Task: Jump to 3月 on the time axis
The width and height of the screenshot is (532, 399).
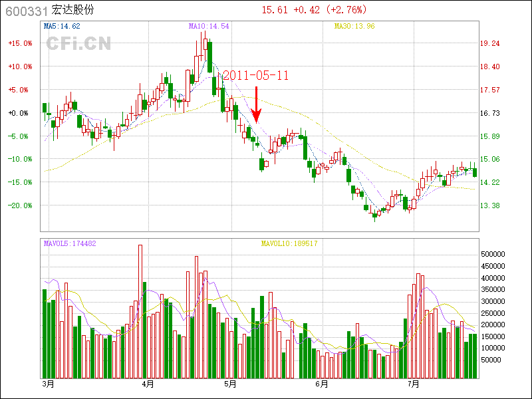Action: (47, 384)
